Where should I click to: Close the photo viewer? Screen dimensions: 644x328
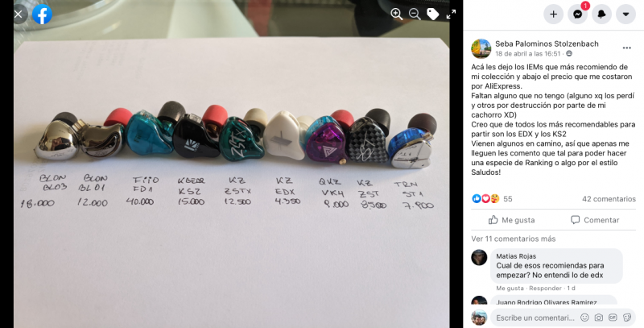tap(19, 15)
